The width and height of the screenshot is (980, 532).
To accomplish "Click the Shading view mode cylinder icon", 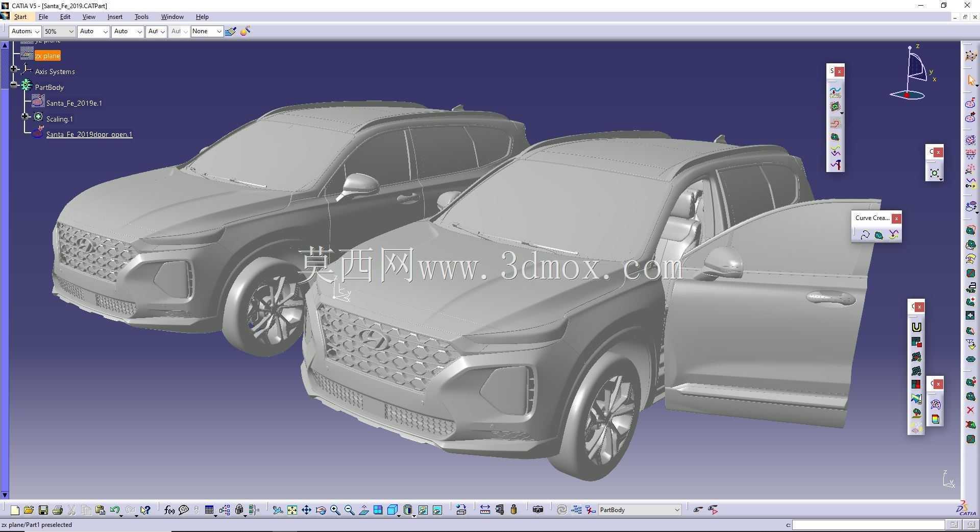I will click(407, 510).
